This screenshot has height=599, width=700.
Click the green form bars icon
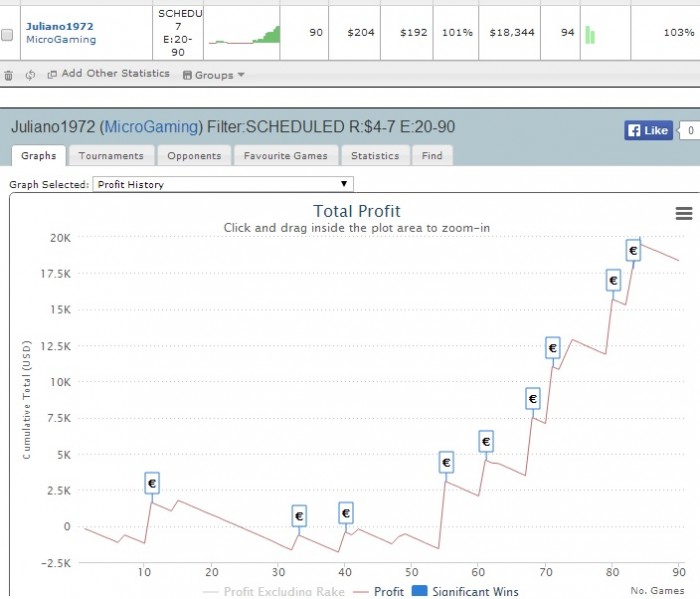tap(590, 35)
